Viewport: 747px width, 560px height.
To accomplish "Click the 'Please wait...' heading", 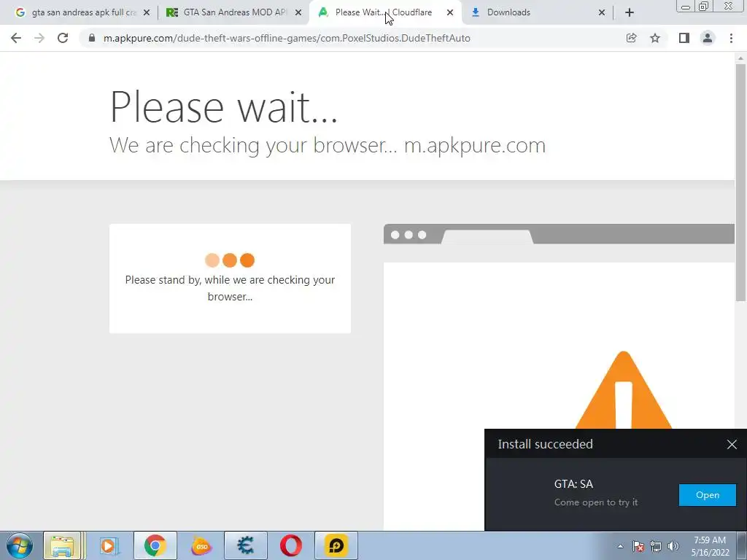I will 223,106.
